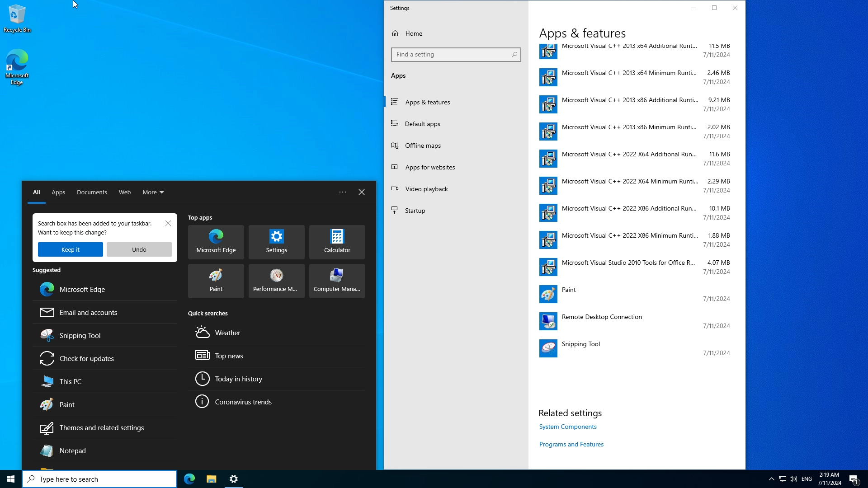Open Calculator tile in Top apps

tap(337, 242)
